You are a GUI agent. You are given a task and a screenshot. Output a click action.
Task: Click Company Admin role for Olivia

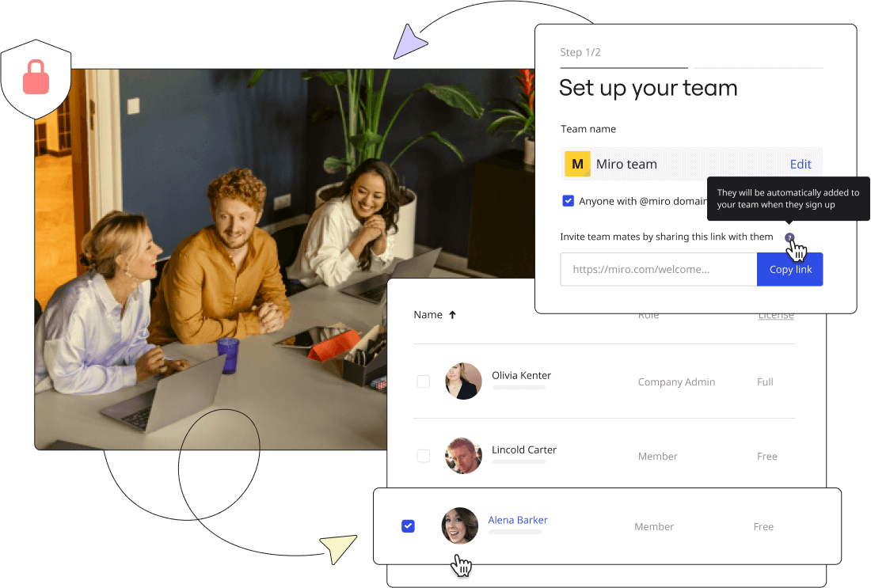[676, 382]
